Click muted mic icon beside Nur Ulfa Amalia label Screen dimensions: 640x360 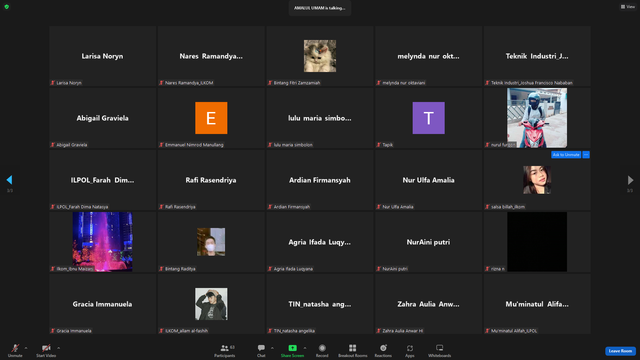pyautogui.click(x=378, y=207)
